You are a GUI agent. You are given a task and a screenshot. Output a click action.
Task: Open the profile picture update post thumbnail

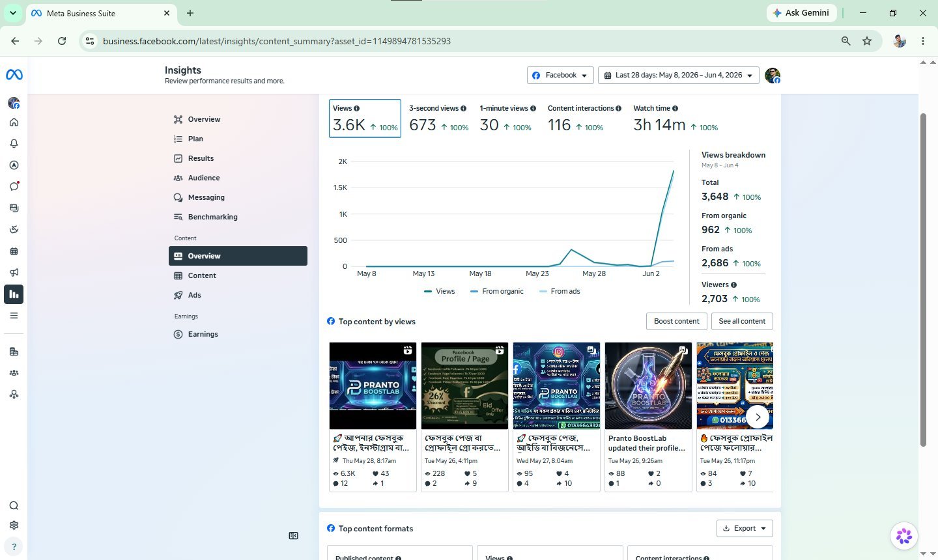pyautogui.click(x=648, y=385)
